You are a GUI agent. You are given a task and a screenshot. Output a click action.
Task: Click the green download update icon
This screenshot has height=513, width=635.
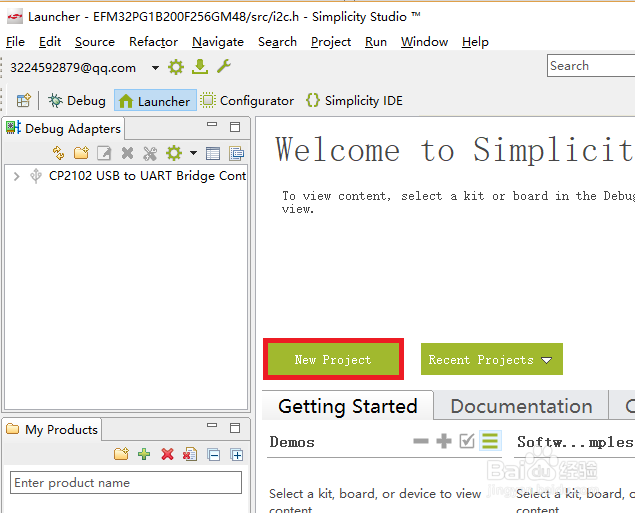click(x=200, y=67)
